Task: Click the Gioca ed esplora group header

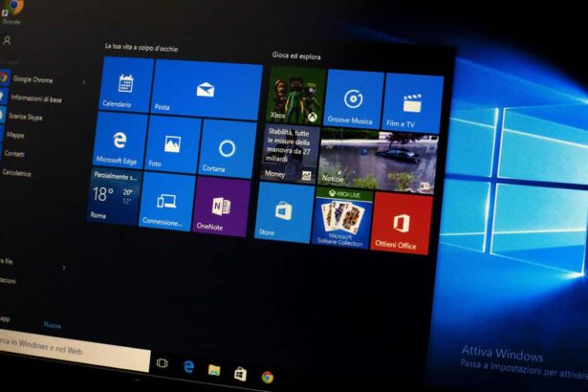Action: click(296, 56)
